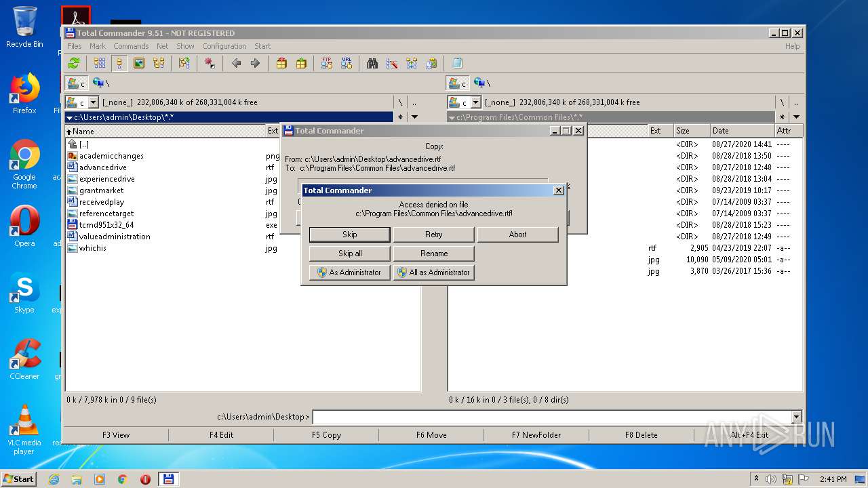Expand the command line history dropdown
The image size is (868, 488).
pos(796,417)
